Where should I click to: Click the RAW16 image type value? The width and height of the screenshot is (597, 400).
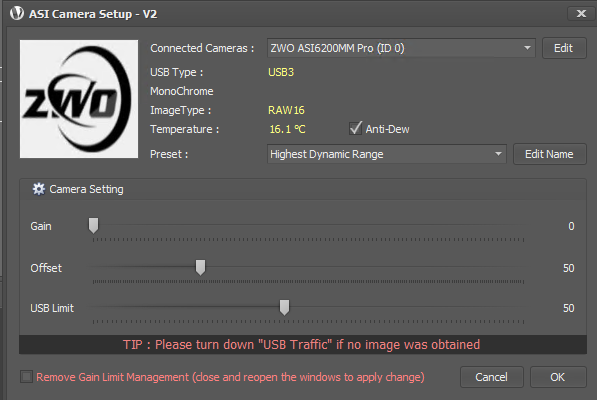click(x=286, y=110)
